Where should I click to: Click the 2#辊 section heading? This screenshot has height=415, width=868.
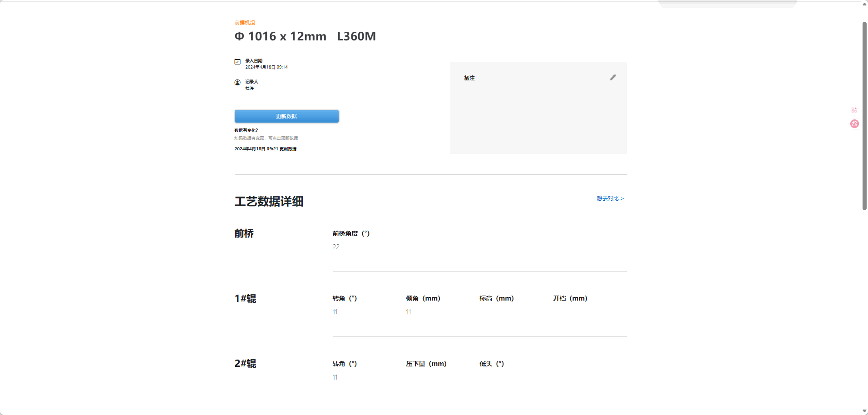[x=245, y=364]
